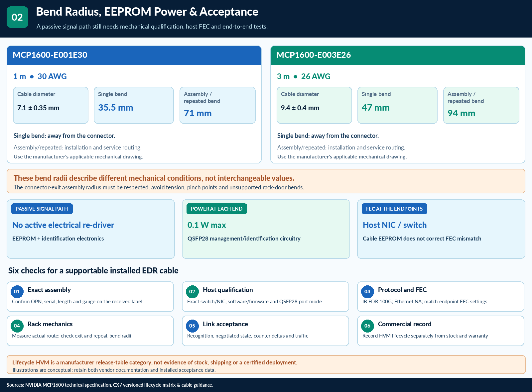
Task: Click IB EDR 100G; Ethernet NA description
Action: [x=425, y=302]
